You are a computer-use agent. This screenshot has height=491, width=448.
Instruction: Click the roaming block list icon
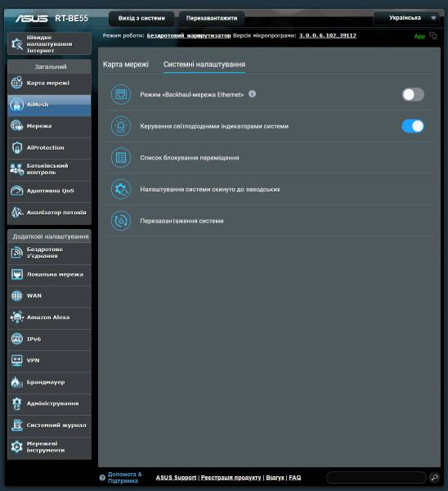click(x=121, y=157)
